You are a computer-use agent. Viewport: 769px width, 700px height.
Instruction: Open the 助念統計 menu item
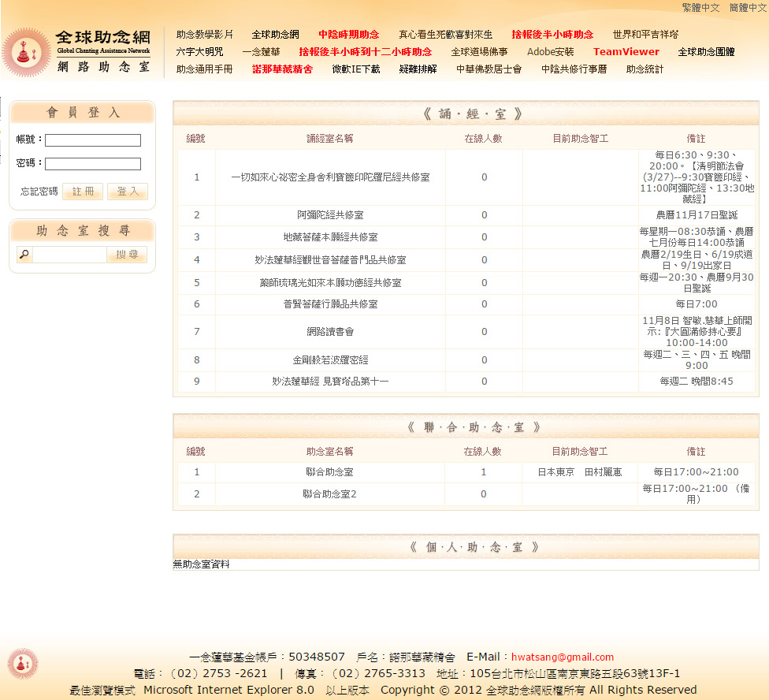(645, 69)
